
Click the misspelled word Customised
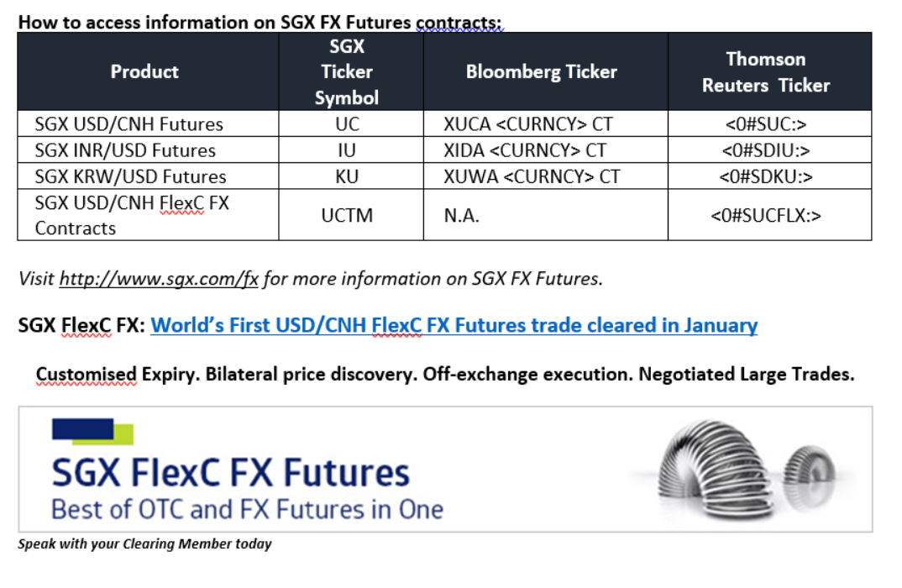click(87, 375)
